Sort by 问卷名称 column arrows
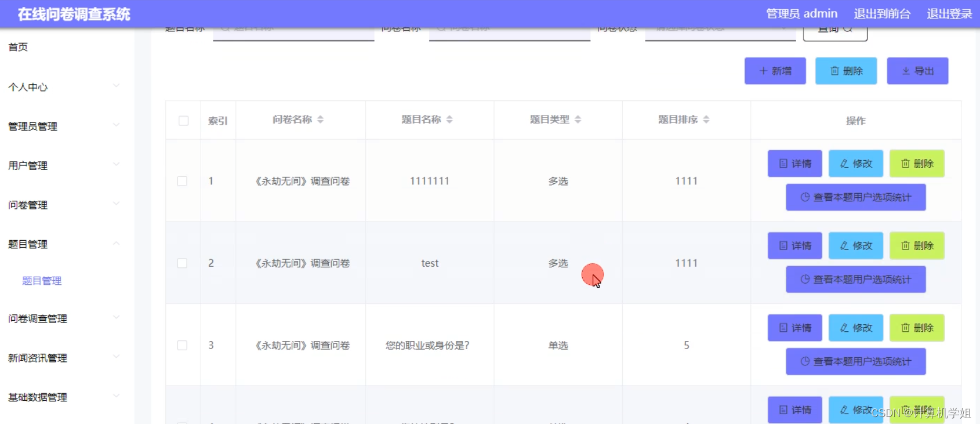Image resolution: width=980 pixels, height=424 pixels. coord(321,119)
